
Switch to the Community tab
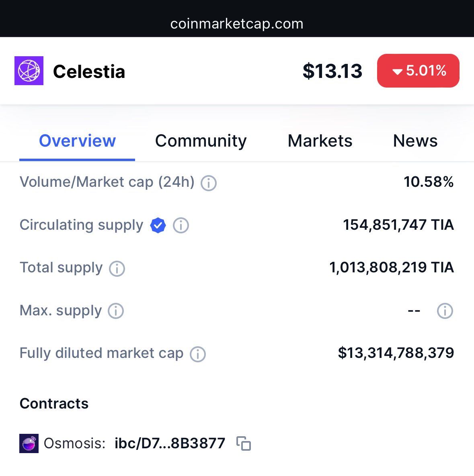point(201,141)
